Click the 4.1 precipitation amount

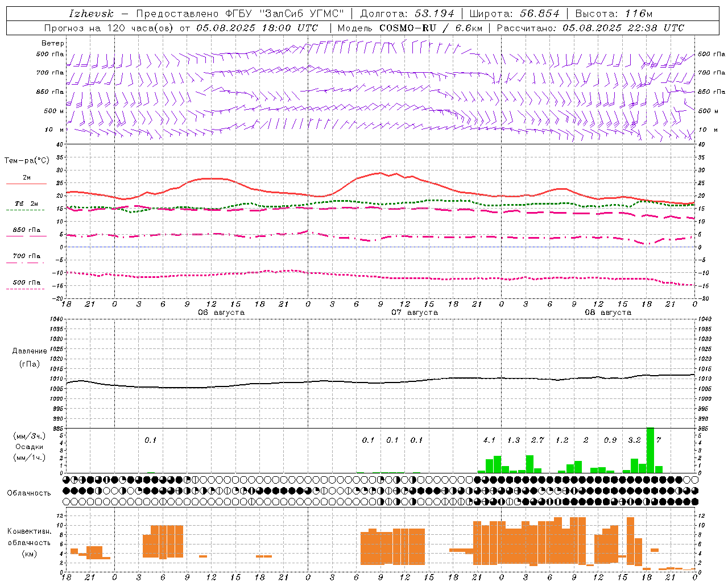point(489,440)
